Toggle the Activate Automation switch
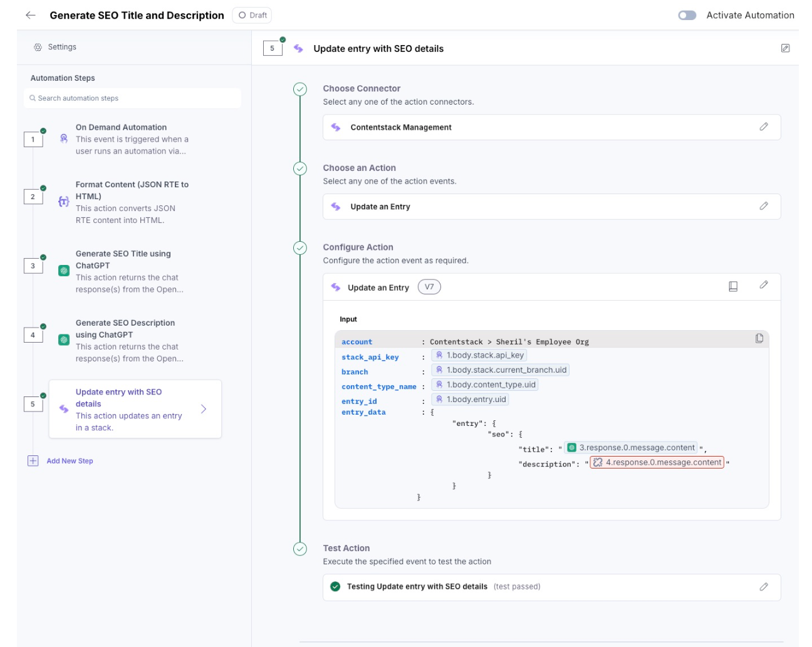 coord(687,15)
